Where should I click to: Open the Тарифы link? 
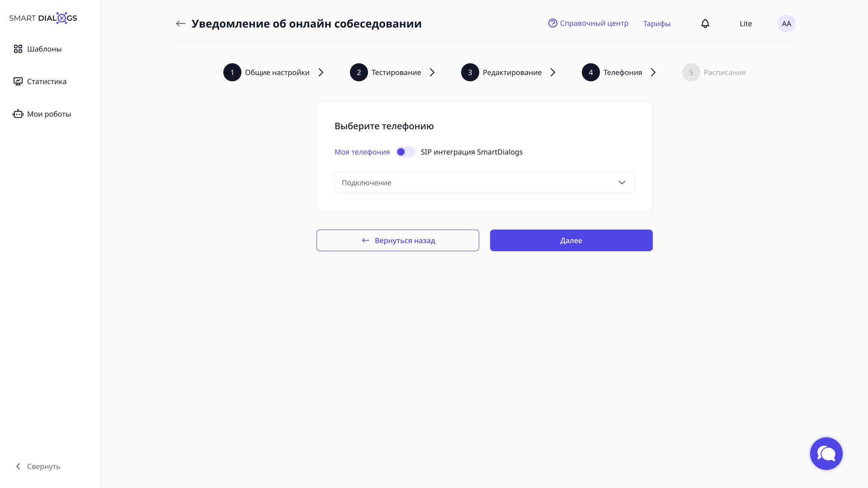(657, 24)
